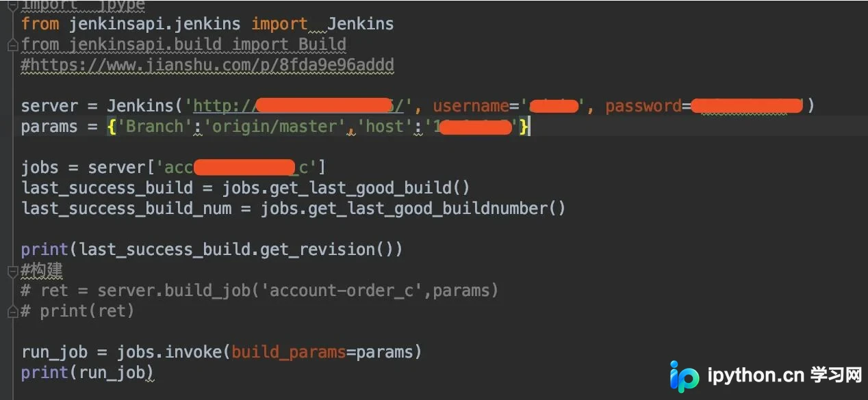Toggle the fold marker next to '# print(ret)'
868x400 pixels.
click(12, 312)
